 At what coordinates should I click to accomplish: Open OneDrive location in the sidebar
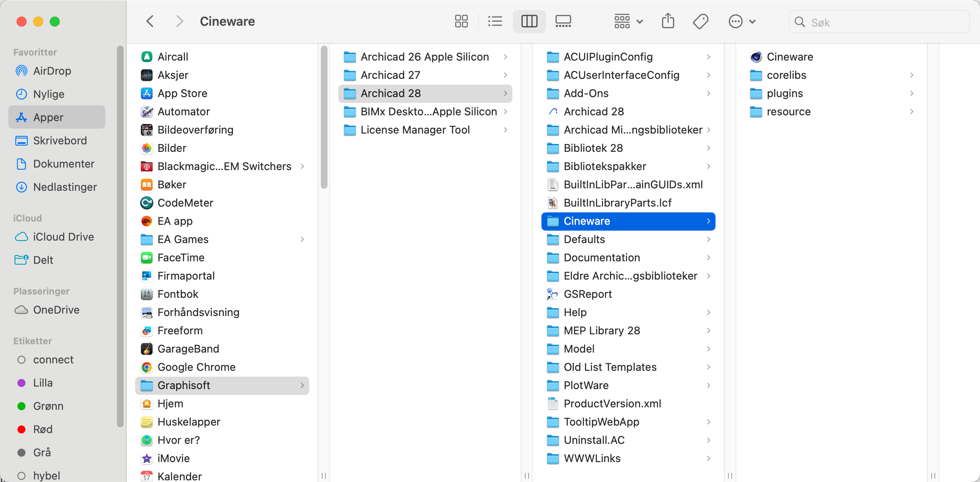click(x=57, y=310)
